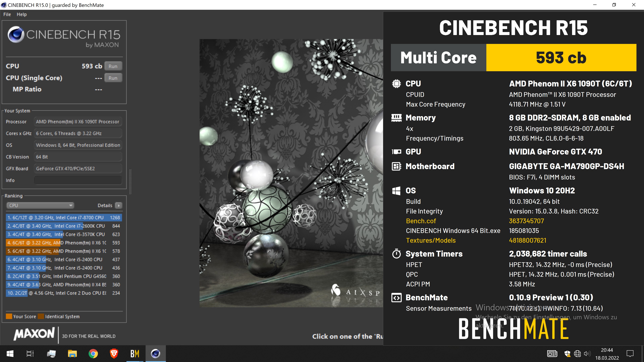Click the BenchMate code bracket icon
This screenshot has height=362, width=644.
tap(396, 297)
